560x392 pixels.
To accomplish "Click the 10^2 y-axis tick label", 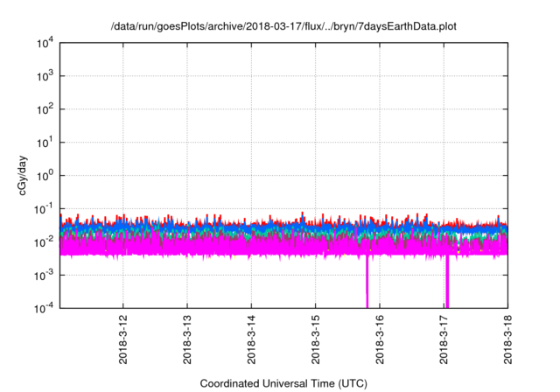I will pos(45,109).
